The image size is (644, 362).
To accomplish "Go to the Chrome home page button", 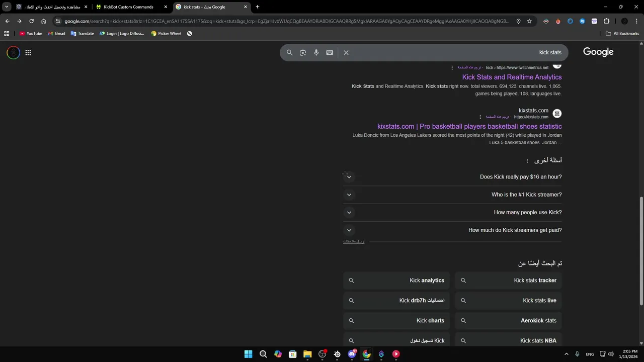I will click(x=44, y=21).
